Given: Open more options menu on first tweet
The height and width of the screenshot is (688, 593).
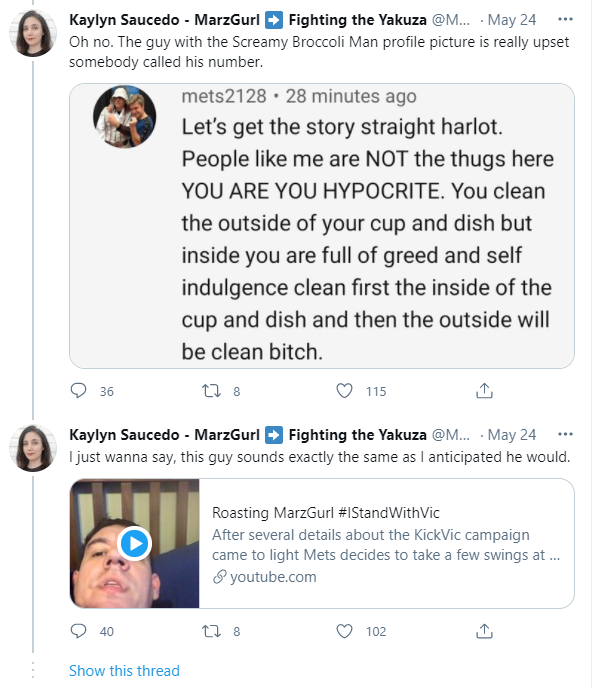Looking at the screenshot, I should [565, 19].
